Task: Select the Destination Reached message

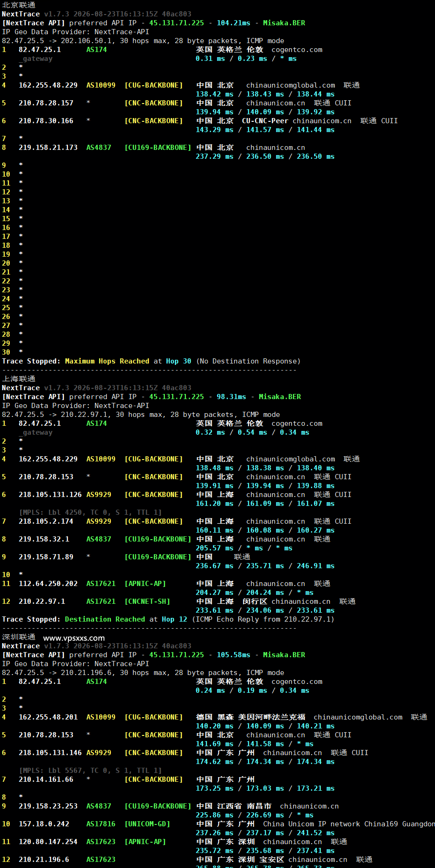Action: [x=105, y=619]
